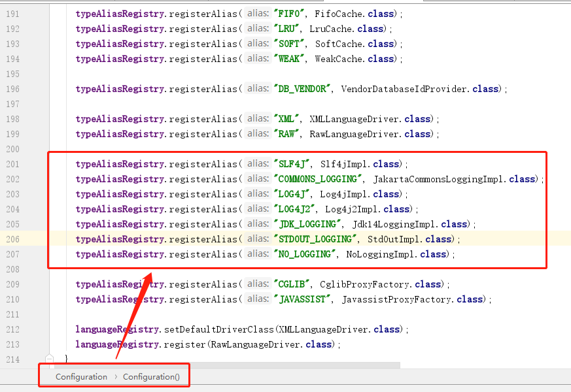This screenshot has width=571, height=392.
Task: Click line number 206 in the gutter
Action: click(x=12, y=239)
